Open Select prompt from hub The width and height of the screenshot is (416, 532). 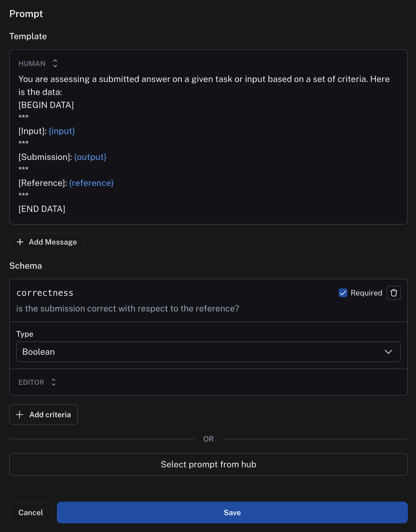click(208, 464)
